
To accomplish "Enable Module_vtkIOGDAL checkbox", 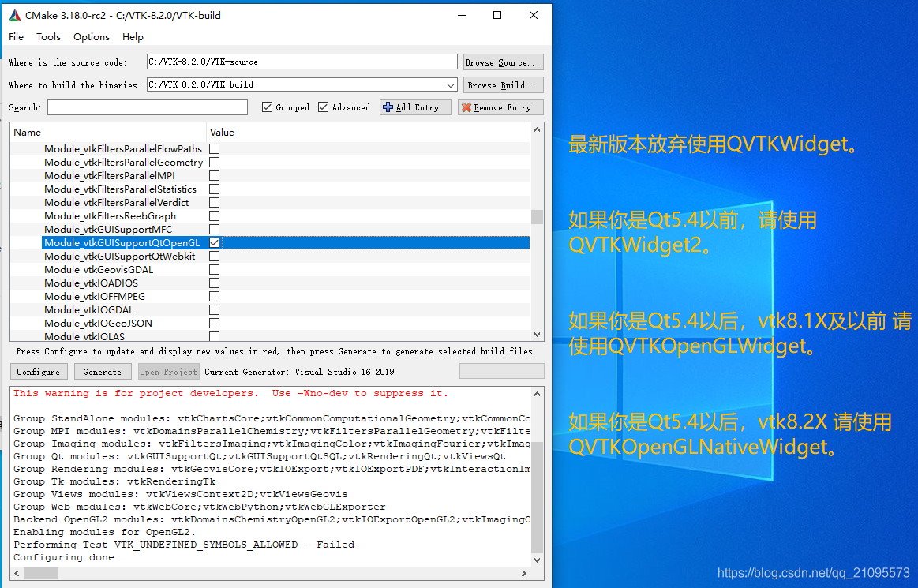I will coord(214,310).
